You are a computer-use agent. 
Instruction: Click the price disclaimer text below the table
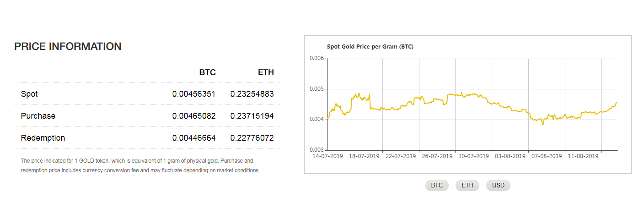point(140,165)
